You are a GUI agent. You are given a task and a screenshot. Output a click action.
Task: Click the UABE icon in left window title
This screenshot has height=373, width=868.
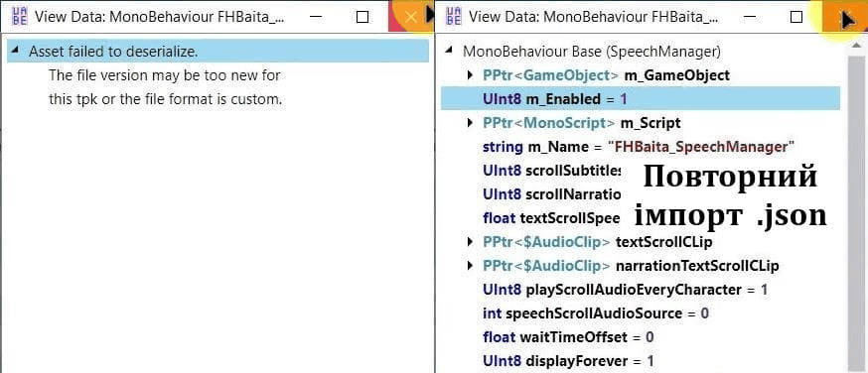tap(19, 17)
